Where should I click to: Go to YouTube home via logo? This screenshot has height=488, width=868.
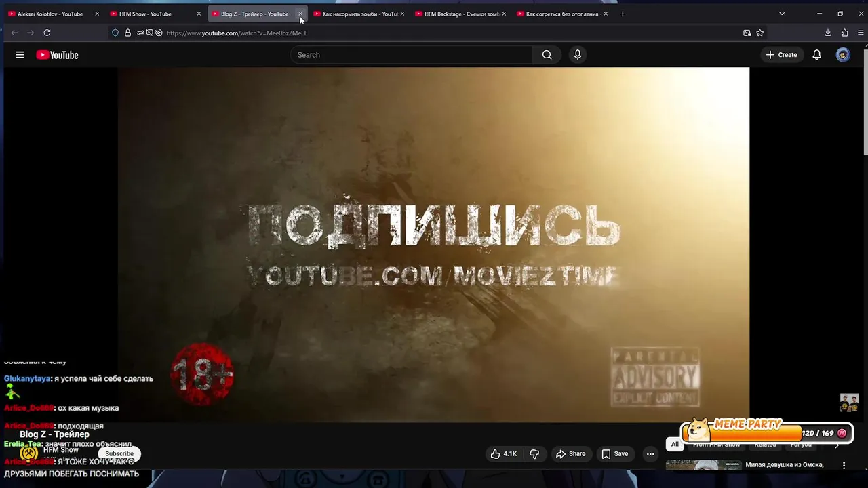tap(57, 55)
